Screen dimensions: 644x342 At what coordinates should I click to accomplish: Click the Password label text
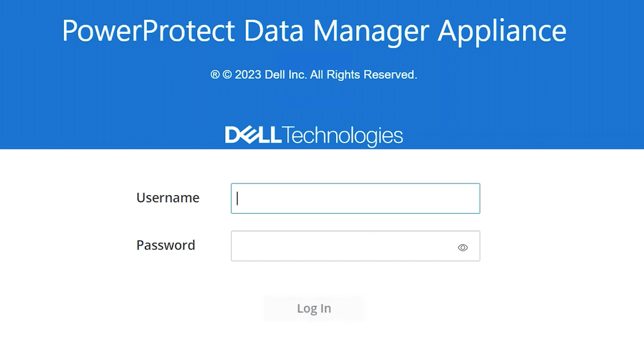point(166,245)
